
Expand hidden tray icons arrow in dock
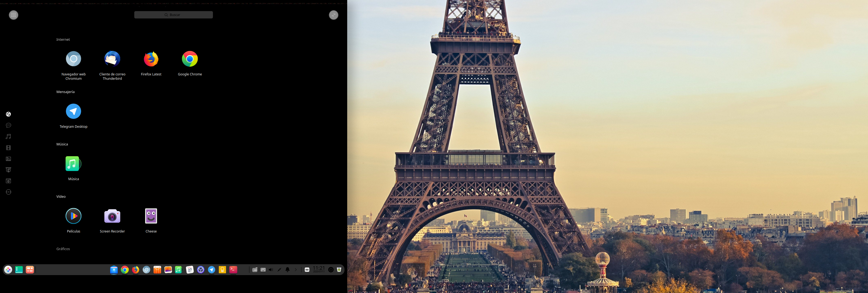click(296, 270)
